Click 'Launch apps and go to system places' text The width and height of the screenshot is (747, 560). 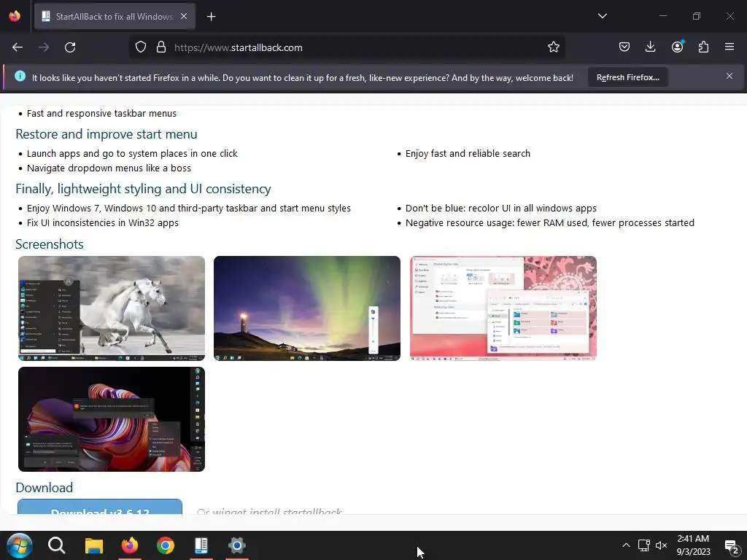tap(132, 154)
